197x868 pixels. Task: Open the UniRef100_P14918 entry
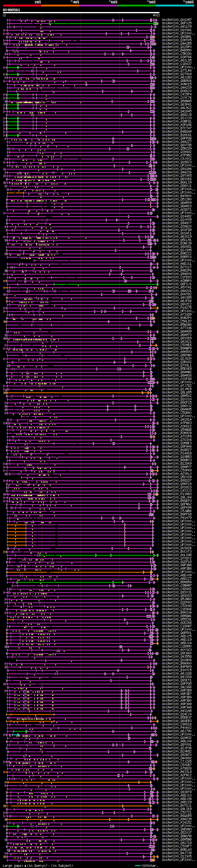coord(176,453)
